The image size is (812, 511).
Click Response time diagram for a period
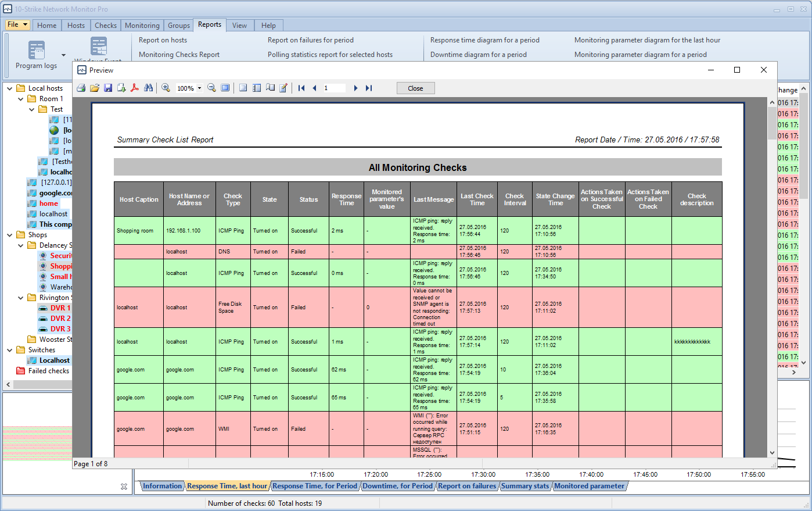485,40
